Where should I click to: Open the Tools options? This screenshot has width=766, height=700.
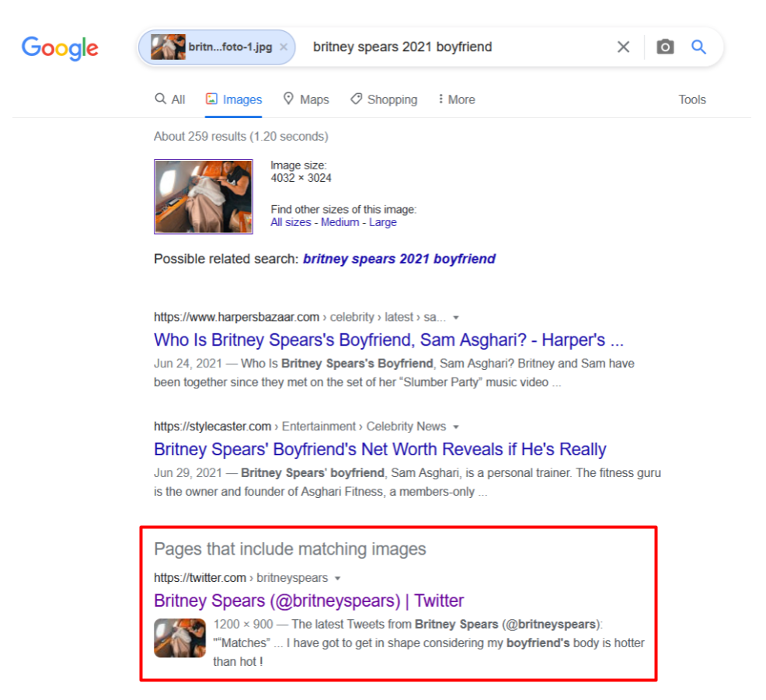pyautogui.click(x=691, y=99)
